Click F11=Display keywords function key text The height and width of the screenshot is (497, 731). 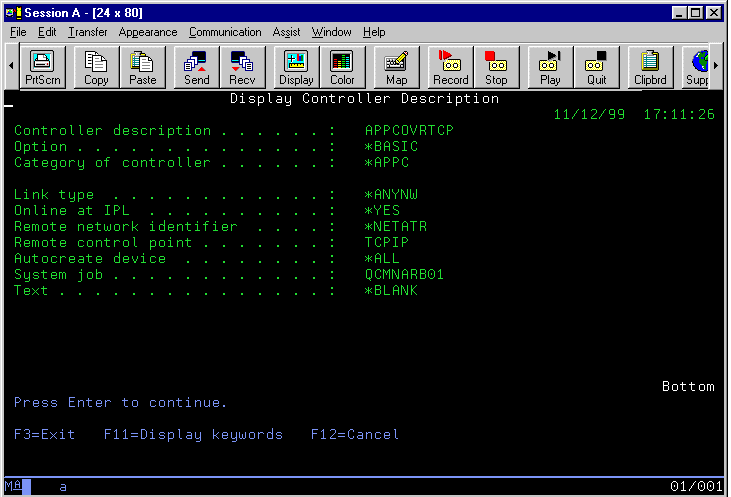coord(193,435)
